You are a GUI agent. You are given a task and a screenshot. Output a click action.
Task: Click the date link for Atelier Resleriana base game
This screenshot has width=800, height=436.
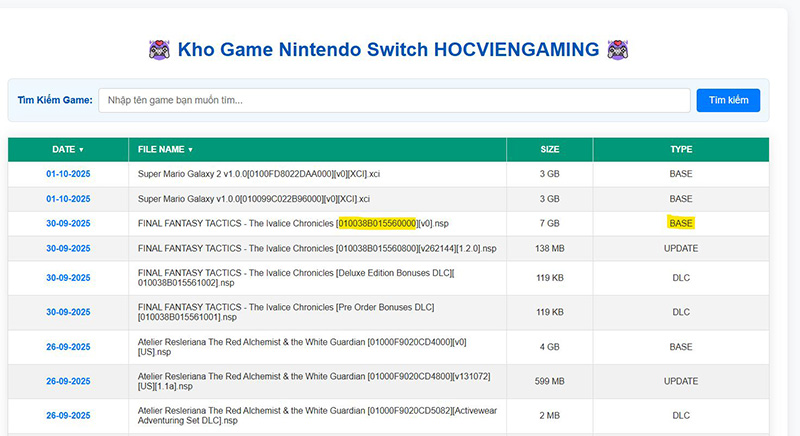[x=68, y=347]
